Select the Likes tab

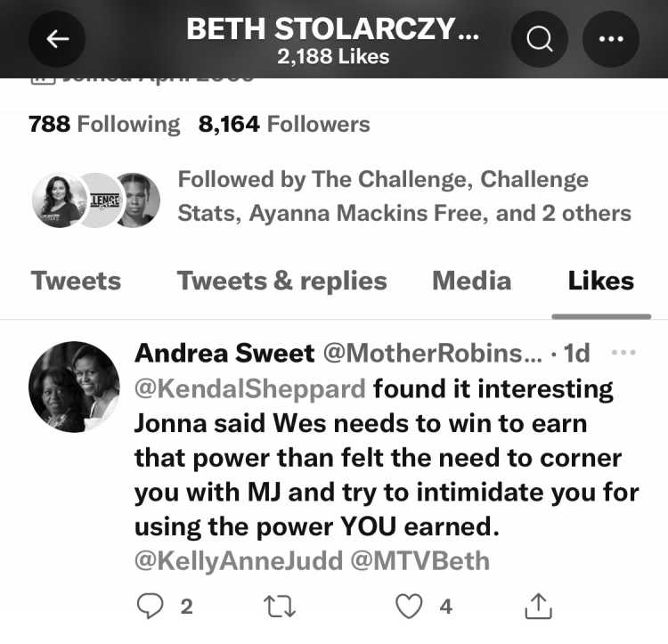(x=600, y=281)
